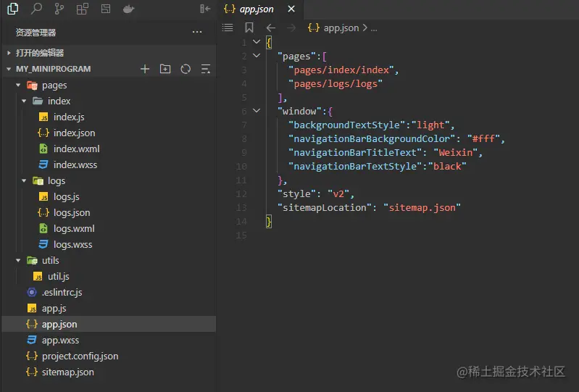Collapse the index folder
This screenshot has width=579, height=392.
[x=24, y=101]
